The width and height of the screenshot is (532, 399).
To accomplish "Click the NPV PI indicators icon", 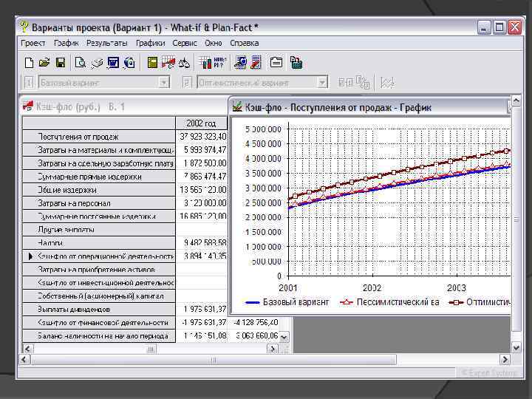I will [220, 62].
